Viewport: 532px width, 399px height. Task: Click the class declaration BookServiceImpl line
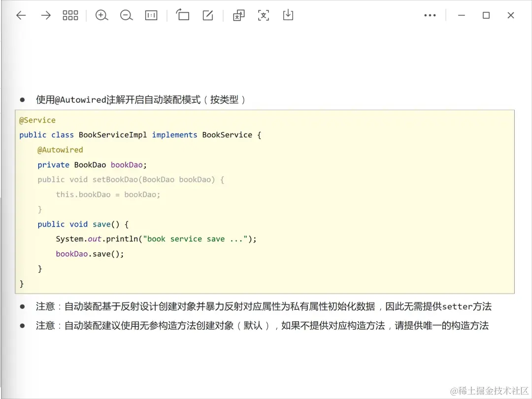coord(140,135)
